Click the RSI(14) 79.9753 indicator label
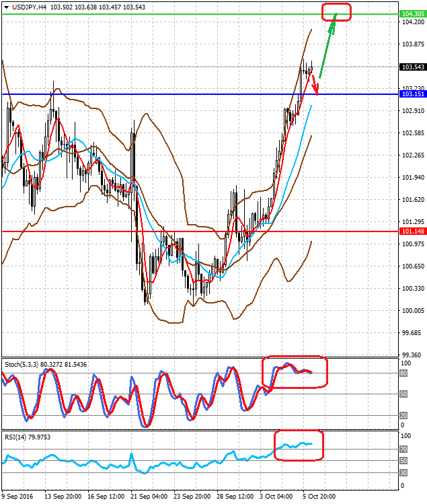 [28, 437]
